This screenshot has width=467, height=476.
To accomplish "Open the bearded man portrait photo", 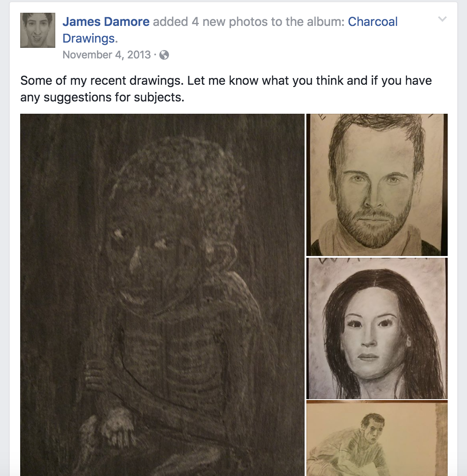I will pos(377,184).
